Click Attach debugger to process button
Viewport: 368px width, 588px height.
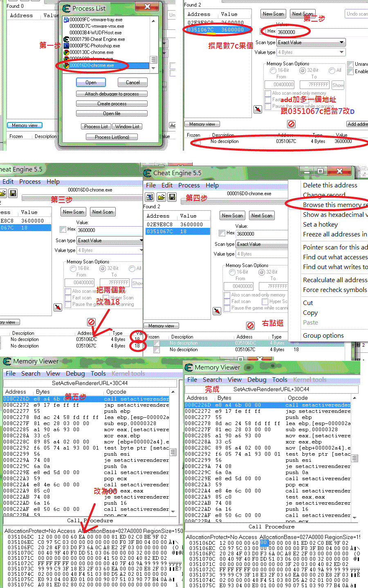point(112,94)
